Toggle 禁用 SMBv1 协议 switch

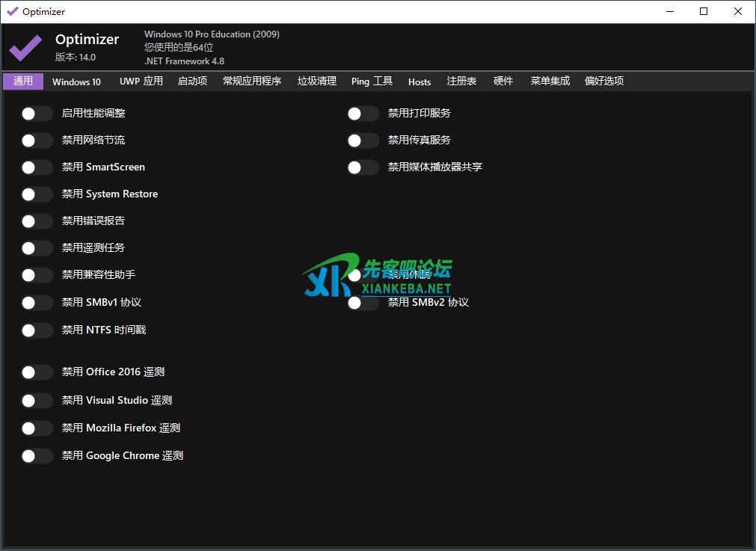[x=37, y=303]
